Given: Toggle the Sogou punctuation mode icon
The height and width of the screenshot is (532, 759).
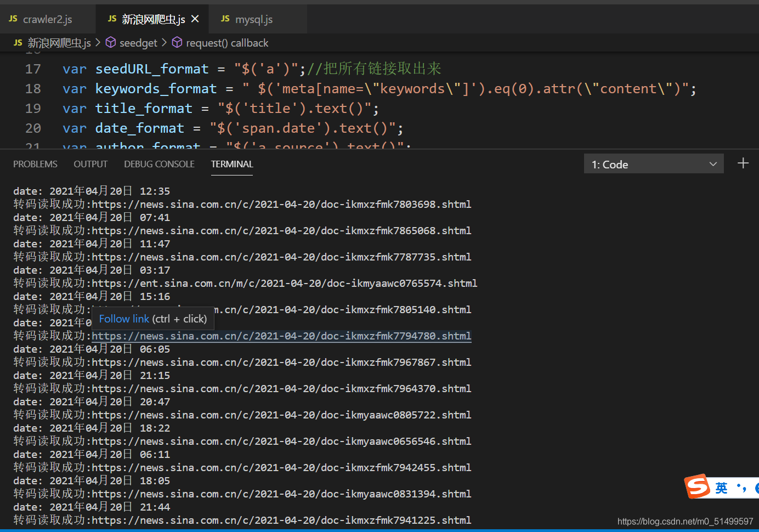Looking at the screenshot, I should tap(741, 488).
